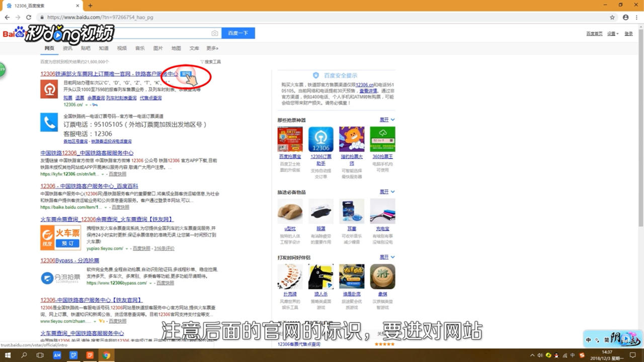Screen dimensions: 644x362
Task: Click the 登录 login link
Action: click(628, 34)
